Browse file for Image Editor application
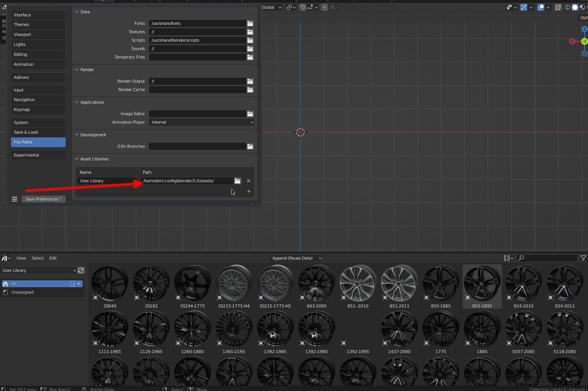This screenshot has width=588, height=391. (x=250, y=114)
